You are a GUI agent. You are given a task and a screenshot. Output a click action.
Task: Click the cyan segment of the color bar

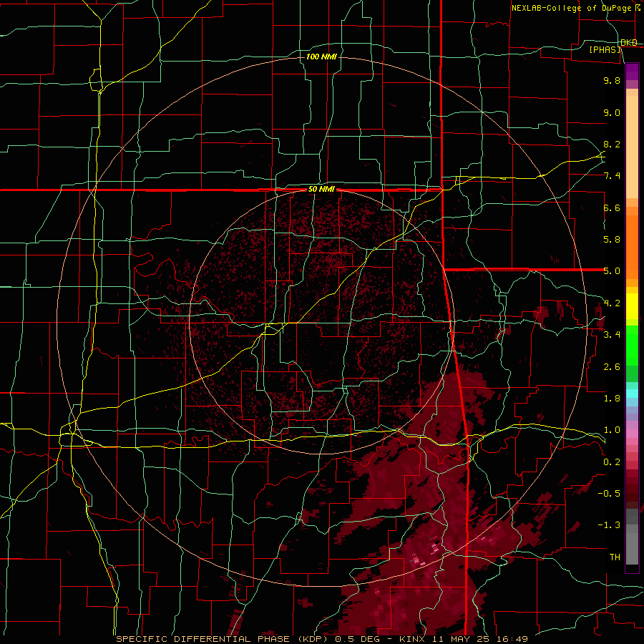[x=632, y=393]
